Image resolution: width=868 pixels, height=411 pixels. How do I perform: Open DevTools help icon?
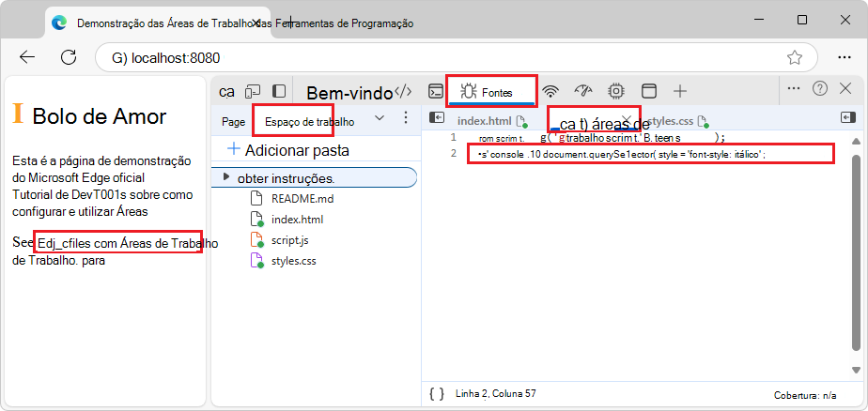pos(820,88)
